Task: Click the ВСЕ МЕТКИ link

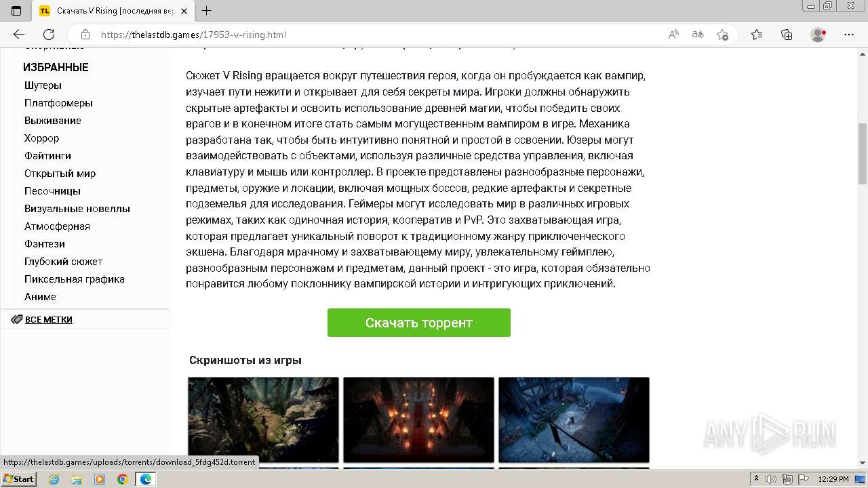Action: click(x=49, y=319)
